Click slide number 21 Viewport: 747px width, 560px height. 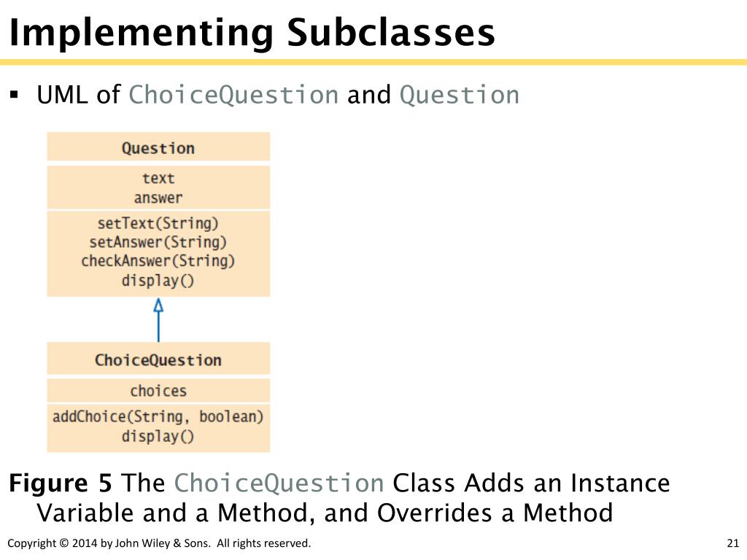pos(732,543)
